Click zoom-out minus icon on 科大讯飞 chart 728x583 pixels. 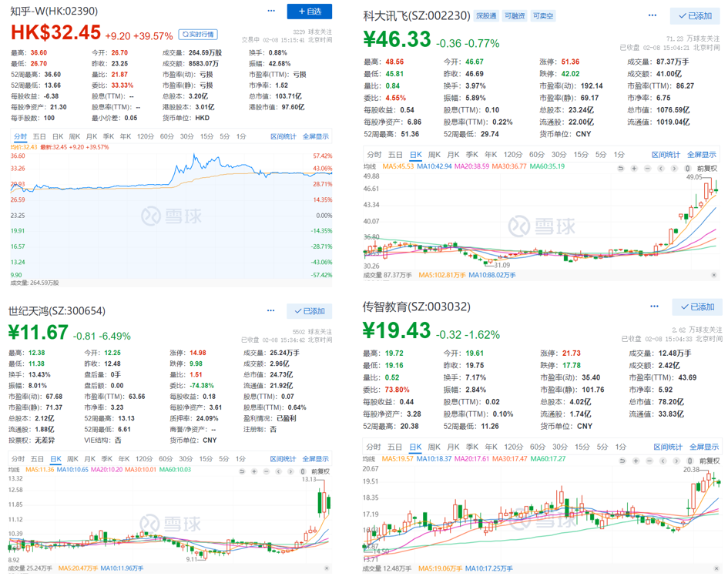tap(649, 168)
